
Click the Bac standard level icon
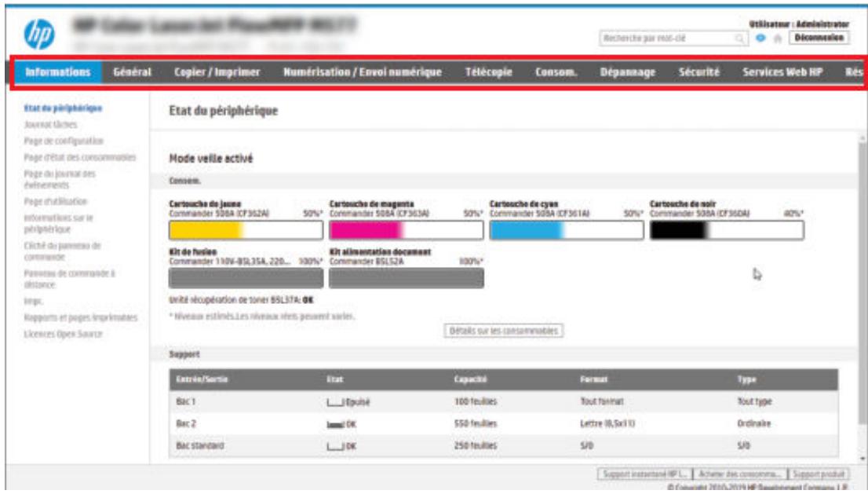coord(335,446)
